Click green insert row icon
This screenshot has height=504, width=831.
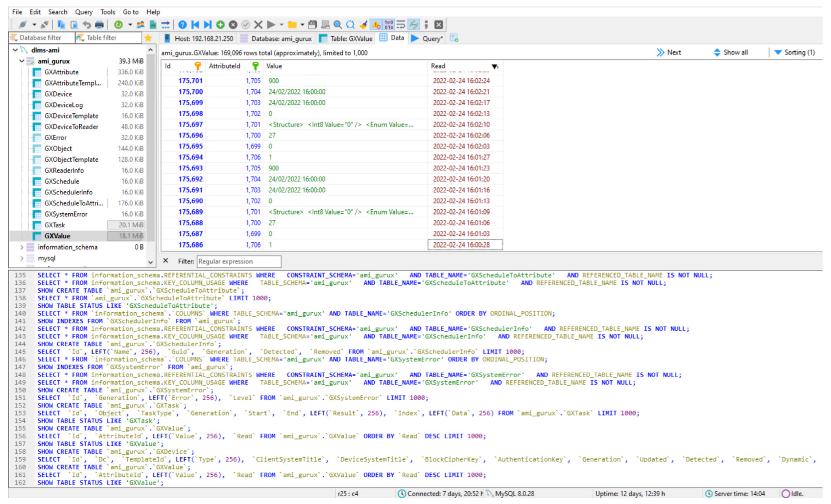click(220, 25)
